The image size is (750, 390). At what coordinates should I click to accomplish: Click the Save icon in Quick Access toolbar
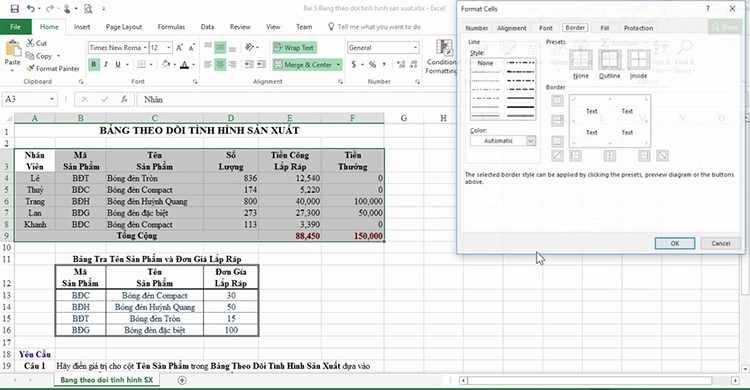[x=14, y=9]
